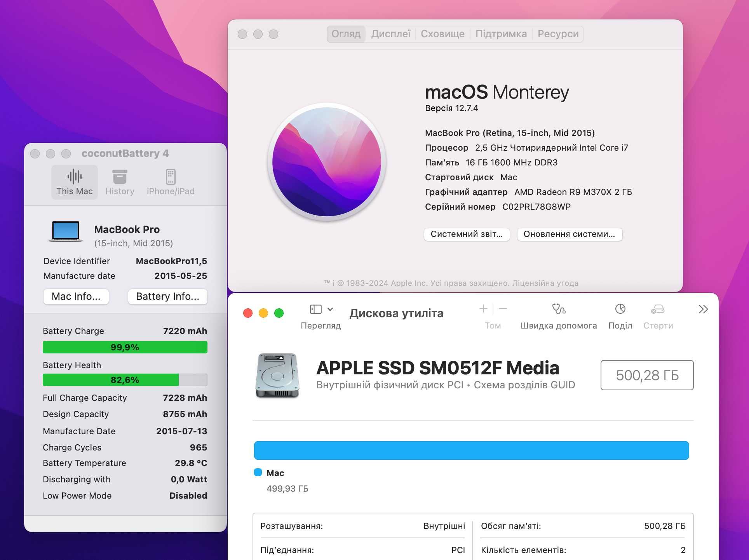Click the Battery Charge 7220 mAh value
749x560 pixels.
(x=185, y=331)
